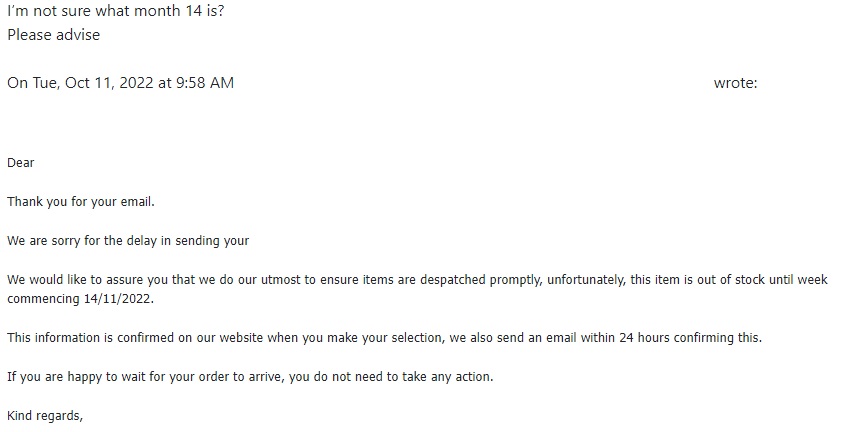
Task: Click the 'Kind regards,' closing line
Action: tap(45, 416)
